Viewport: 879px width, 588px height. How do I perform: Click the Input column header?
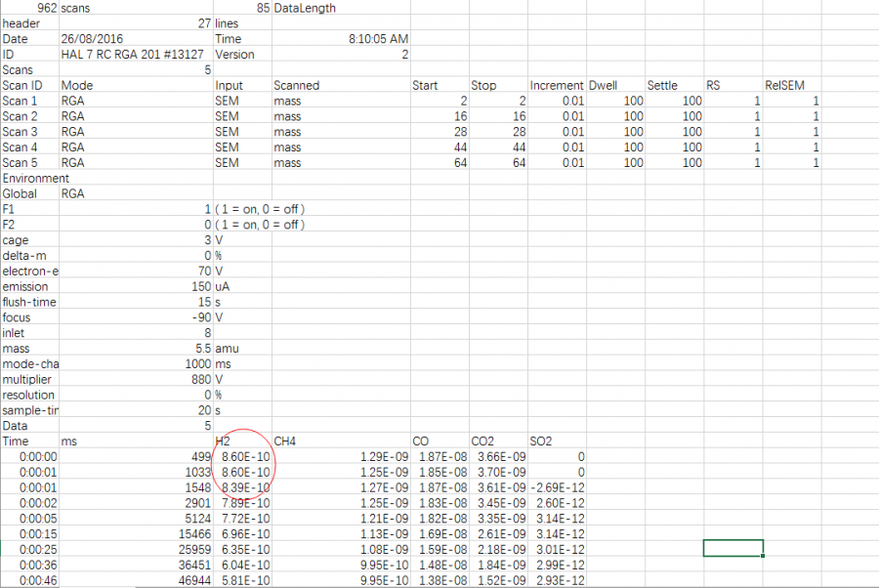(243, 85)
